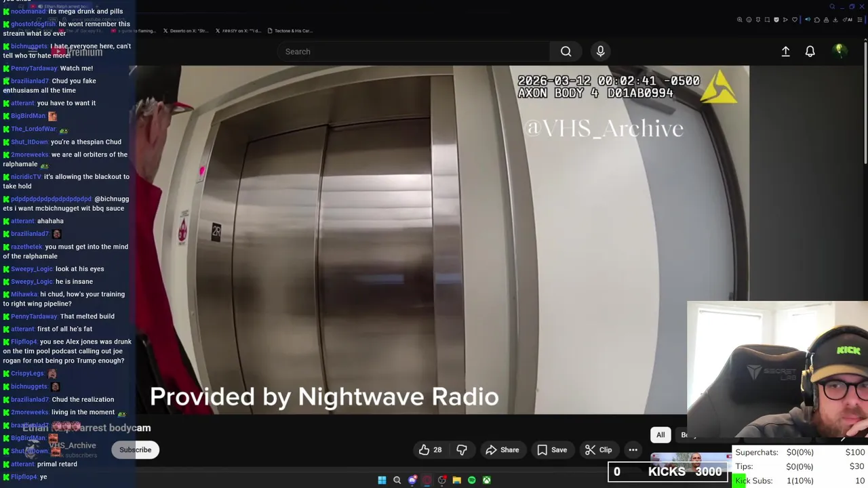Open the ad blocker shield icon
868x488 pixels.
[x=776, y=20]
